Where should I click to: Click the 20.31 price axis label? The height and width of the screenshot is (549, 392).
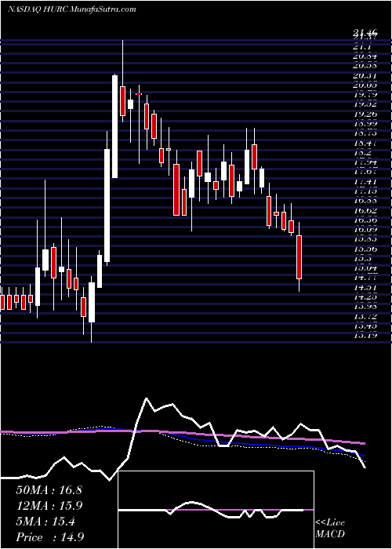tap(365, 75)
